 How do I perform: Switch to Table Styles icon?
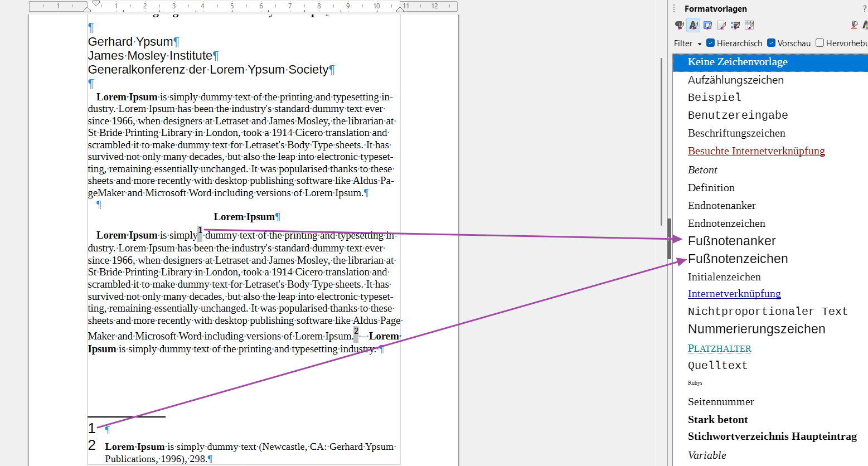pos(749,25)
